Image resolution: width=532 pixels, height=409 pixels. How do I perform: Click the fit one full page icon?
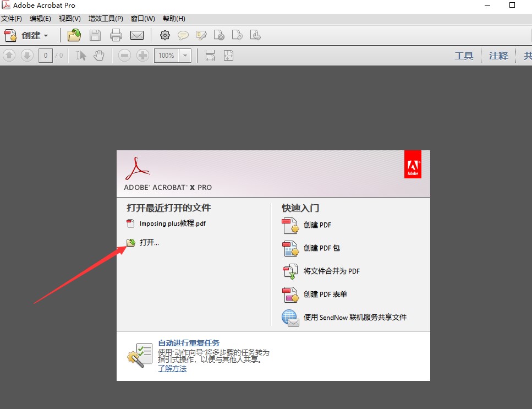click(229, 56)
